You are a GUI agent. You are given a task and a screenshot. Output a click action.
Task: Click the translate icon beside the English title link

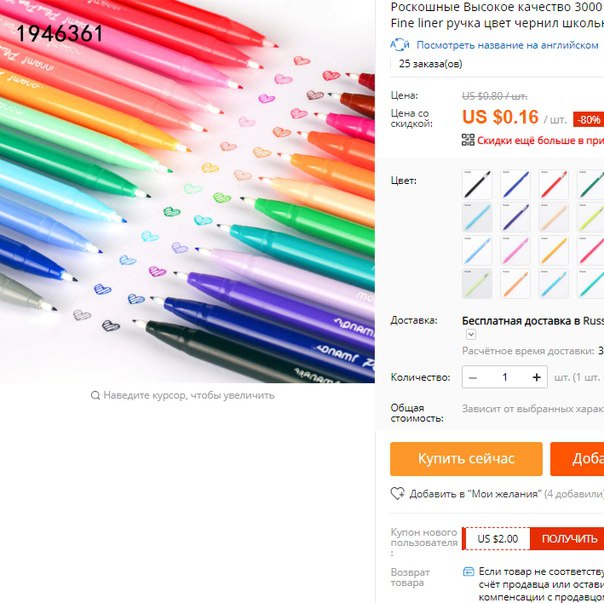[x=399, y=45]
